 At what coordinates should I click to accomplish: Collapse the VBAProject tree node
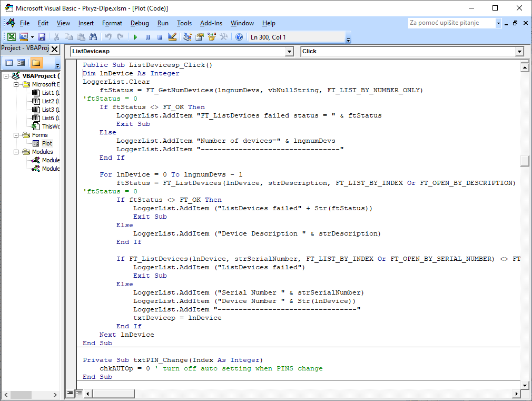point(6,76)
